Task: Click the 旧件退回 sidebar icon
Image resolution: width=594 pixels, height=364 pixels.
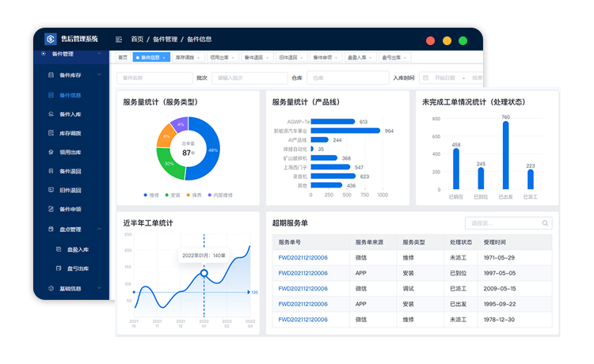Action: click(x=51, y=190)
